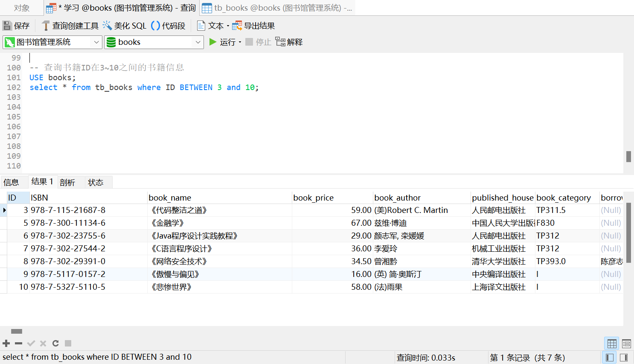
Task: Expand the 运行 options arrow
Action: [240, 42]
